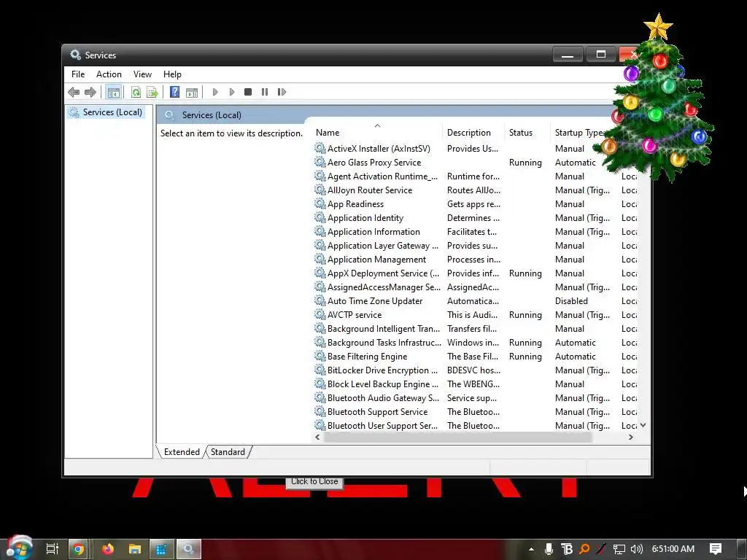Select Services (Local) in the console tree
The height and width of the screenshot is (560, 747).
click(x=107, y=112)
